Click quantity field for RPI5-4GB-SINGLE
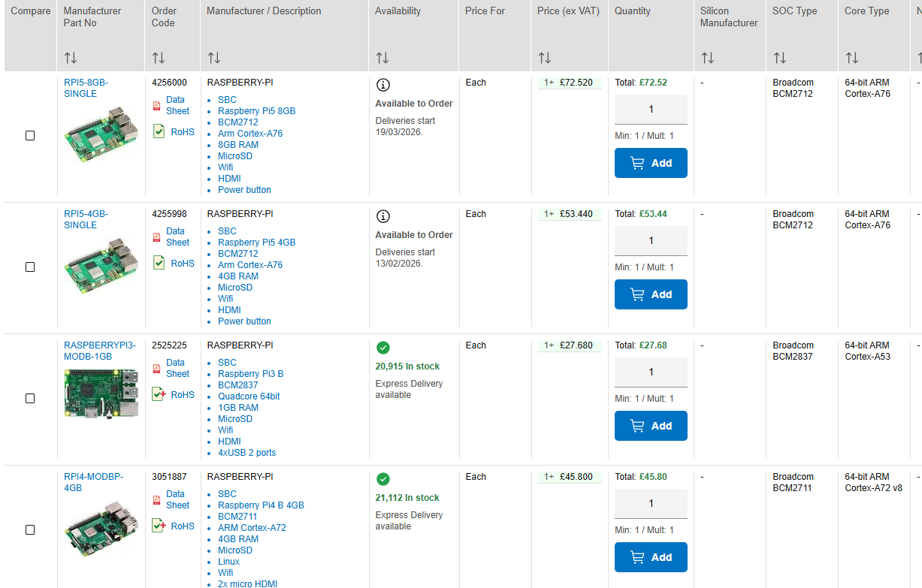The width and height of the screenshot is (922, 588). [651, 241]
